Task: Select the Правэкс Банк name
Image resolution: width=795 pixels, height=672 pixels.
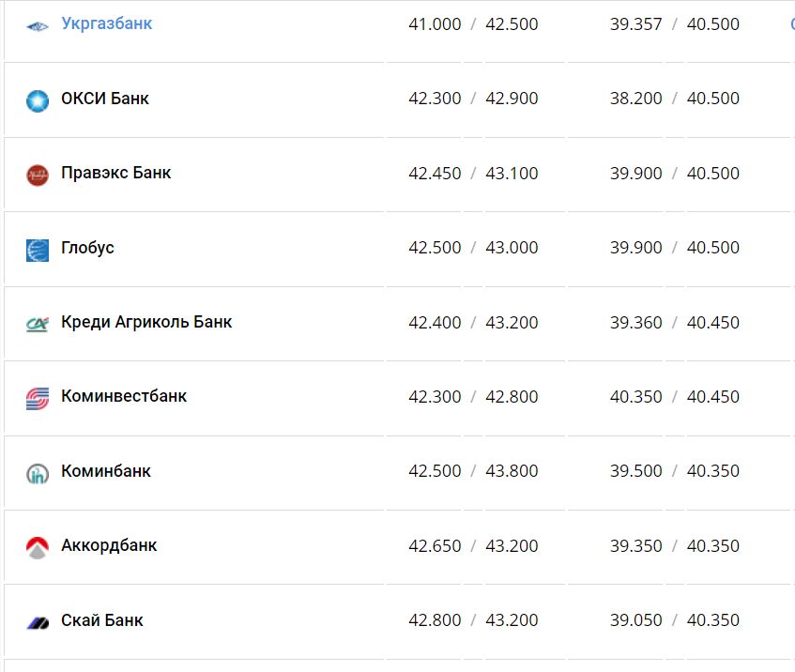Action: [x=115, y=173]
